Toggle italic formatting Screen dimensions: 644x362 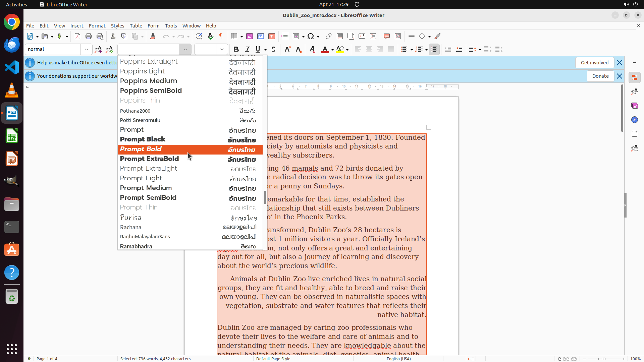[x=248, y=49]
